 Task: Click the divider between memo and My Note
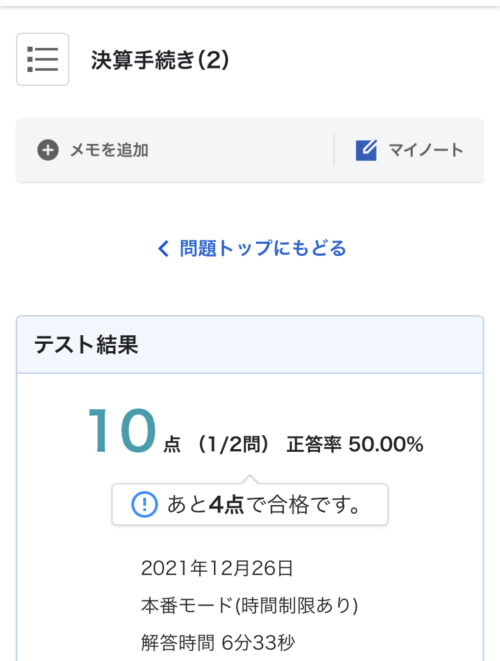coord(334,150)
